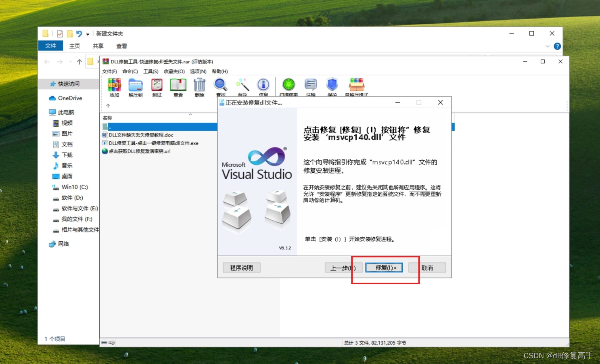
Task: Select 点击获取DLL修复激活密钥.url file
Action: pos(136,151)
